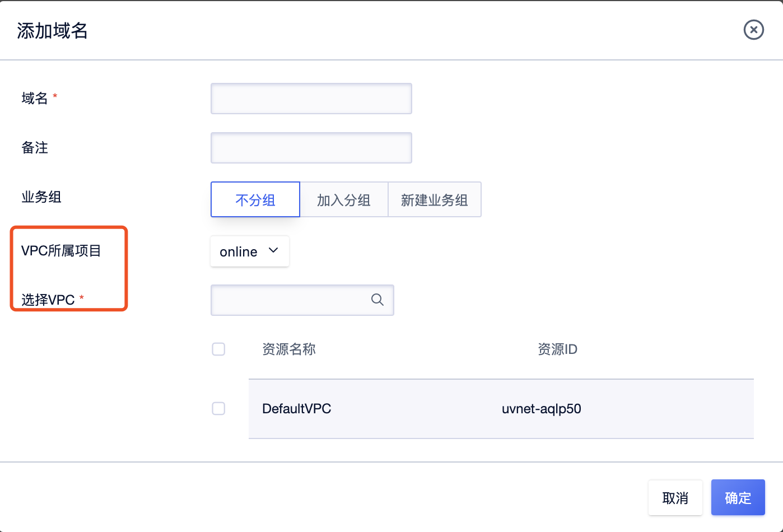
Task: Expand the dropdown chevron next to online
Action: pyautogui.click(x=273, y=251)
